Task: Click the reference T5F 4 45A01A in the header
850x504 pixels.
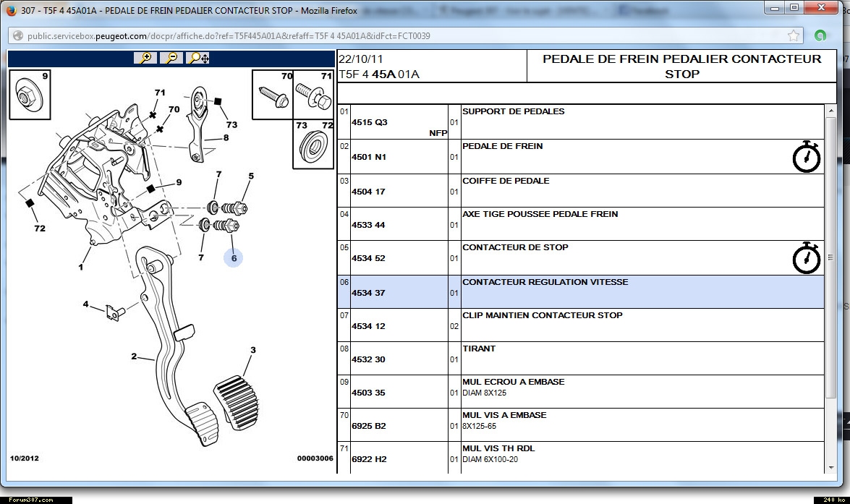Action: (379, 74)
